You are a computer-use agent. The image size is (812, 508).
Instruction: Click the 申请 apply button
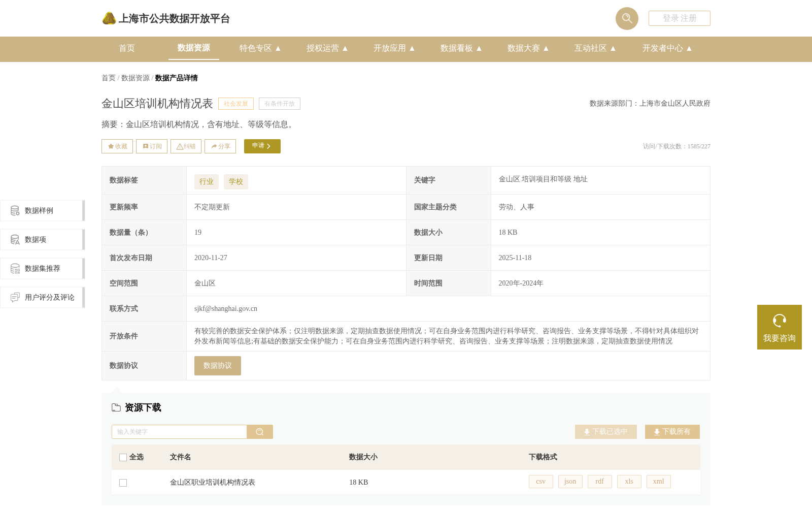point(262,146)
